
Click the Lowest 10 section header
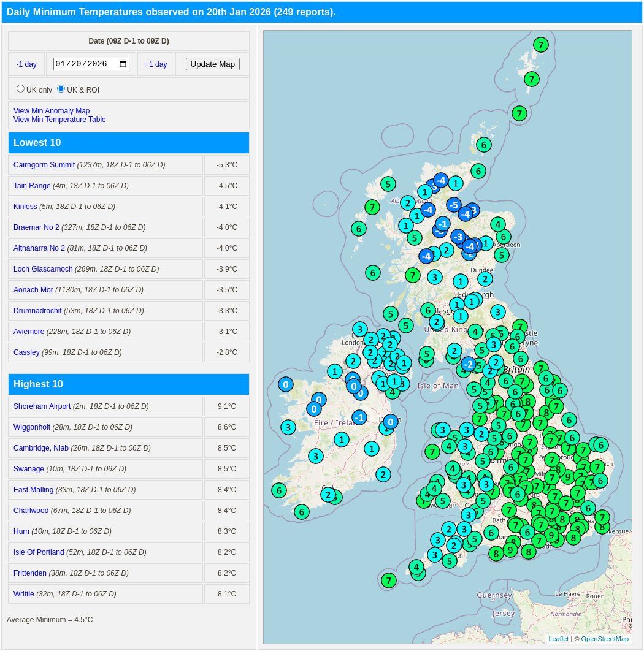[129, 143]
